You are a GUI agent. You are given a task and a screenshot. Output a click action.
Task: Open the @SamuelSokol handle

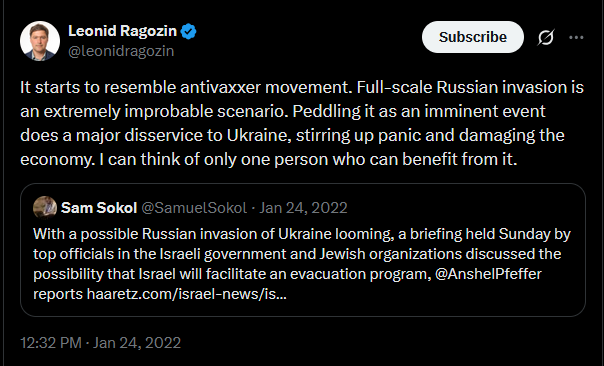click(194, 208)
